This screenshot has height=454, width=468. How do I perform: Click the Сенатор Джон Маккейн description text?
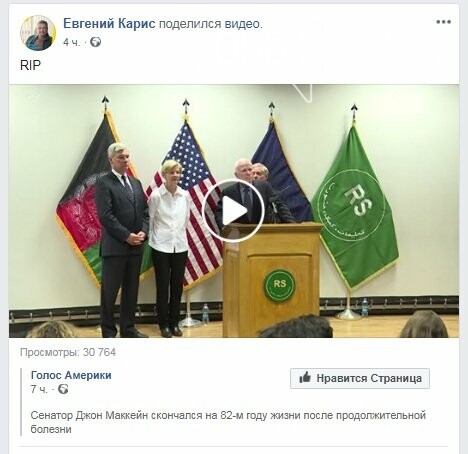(x=228, y=422)
